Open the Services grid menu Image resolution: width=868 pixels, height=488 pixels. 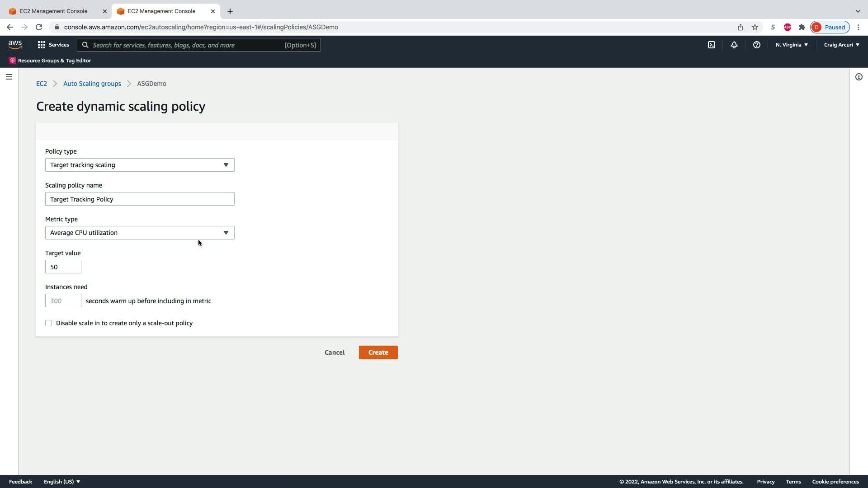pos(53,45)
